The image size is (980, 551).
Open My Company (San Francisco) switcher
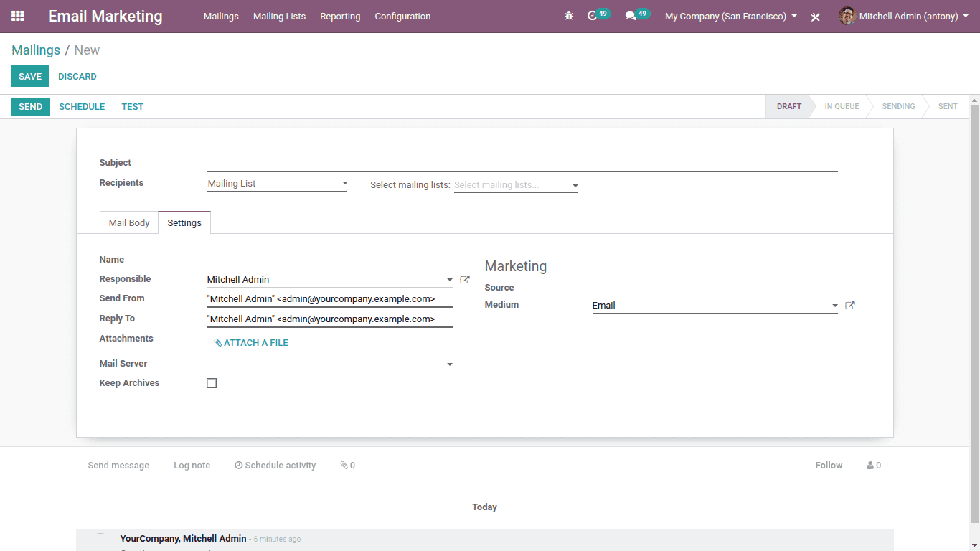[x=731, y=16]
